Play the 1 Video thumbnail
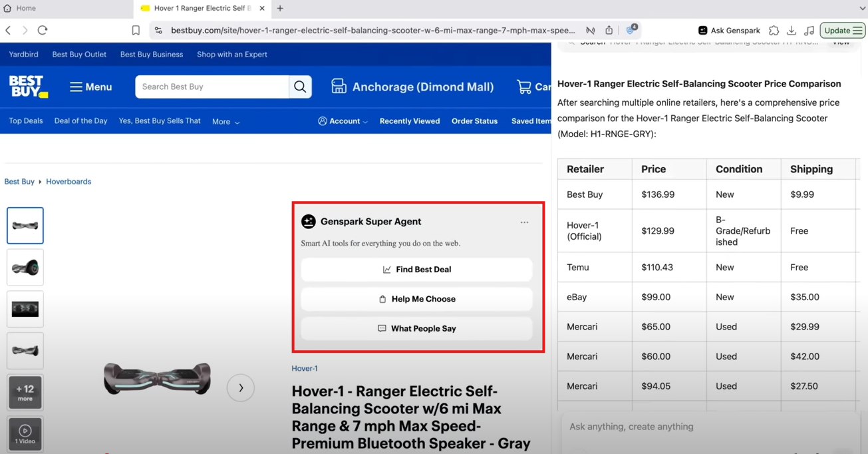 pyautogui.click(x=25, y=434)
